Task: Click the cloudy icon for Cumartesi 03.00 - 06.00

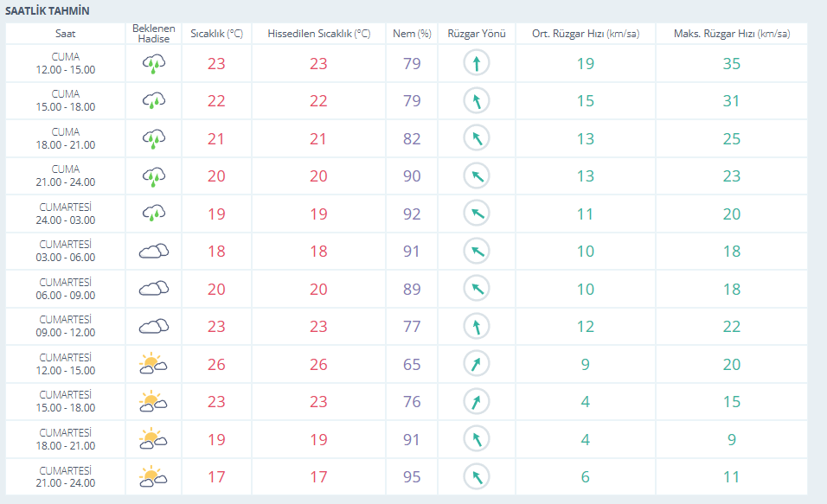Action: click(x=153, y=252)
